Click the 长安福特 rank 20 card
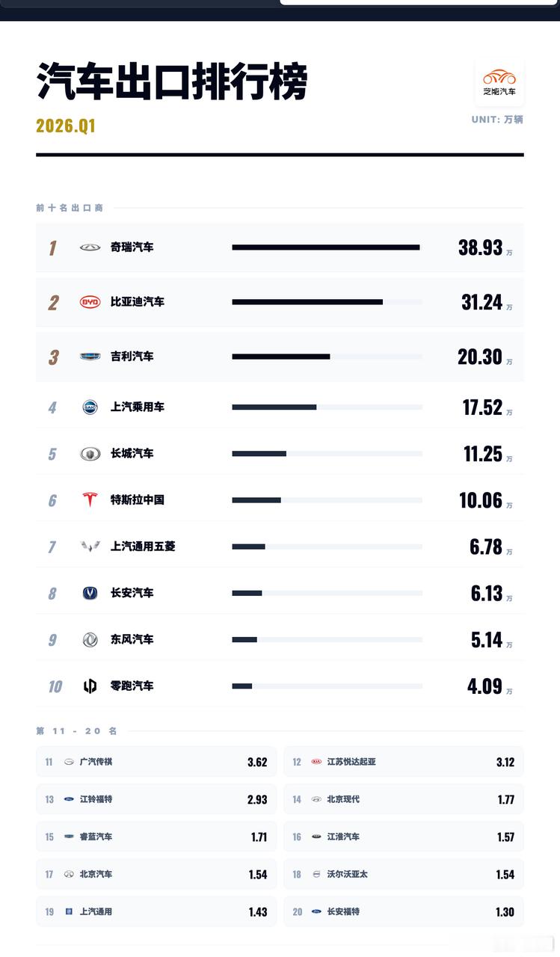The image size is (560, 957). (403, 911)
